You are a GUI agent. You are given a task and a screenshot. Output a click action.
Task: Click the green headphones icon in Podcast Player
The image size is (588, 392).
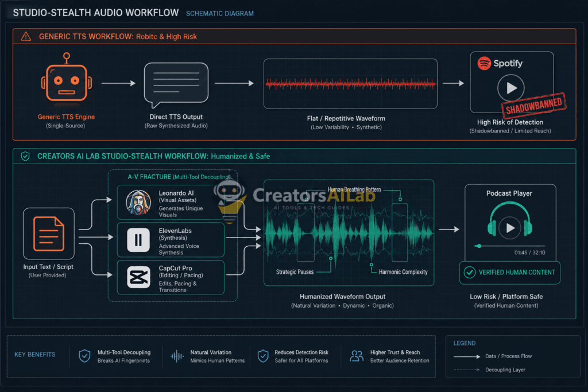click(510, 220)
